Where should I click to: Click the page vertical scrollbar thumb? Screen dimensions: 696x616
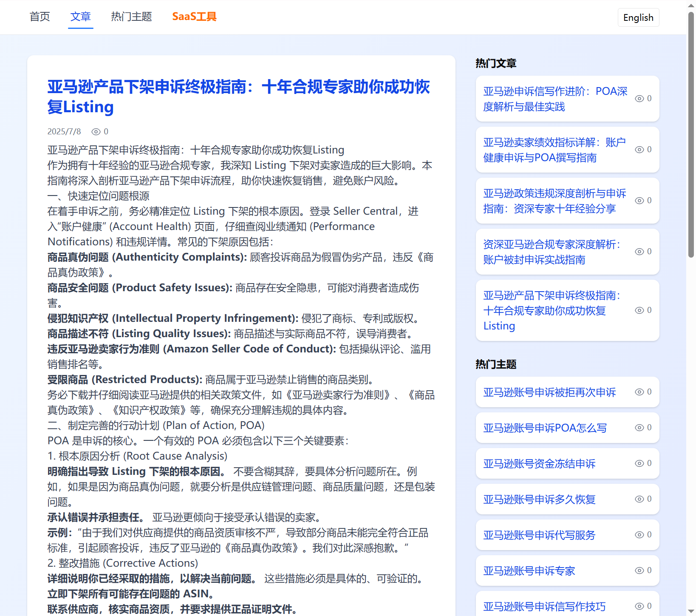[x=691, y=135]
